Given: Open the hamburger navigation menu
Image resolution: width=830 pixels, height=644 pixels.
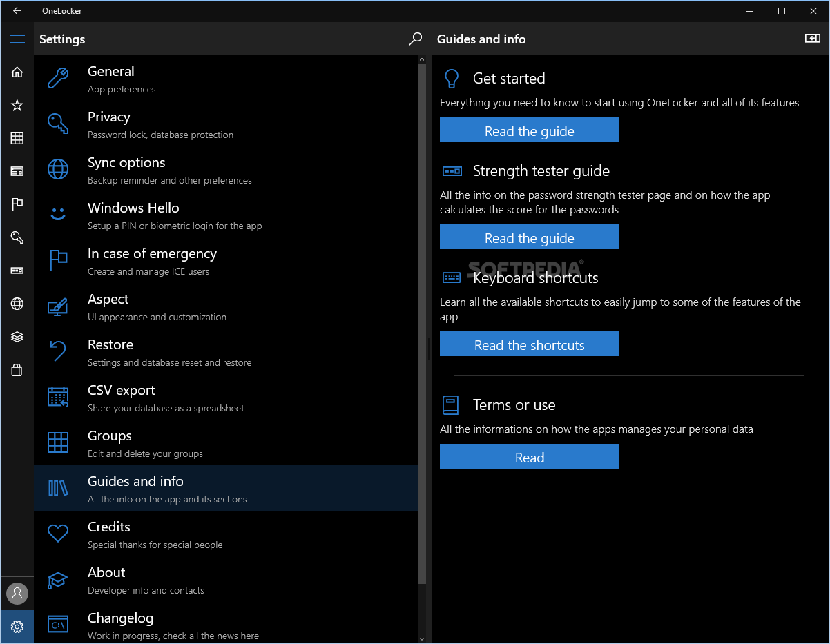Looking at the screenshot, I should coord(17,39).
